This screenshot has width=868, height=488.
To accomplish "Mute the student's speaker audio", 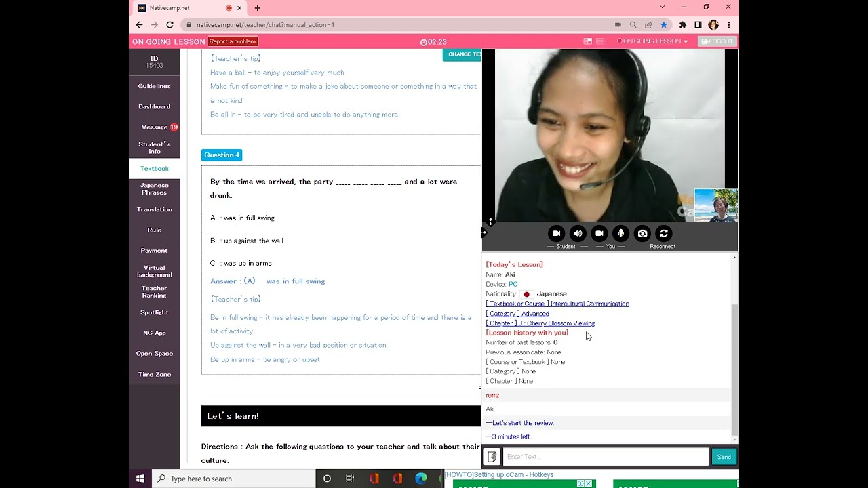I will click(x=578, y=233).
